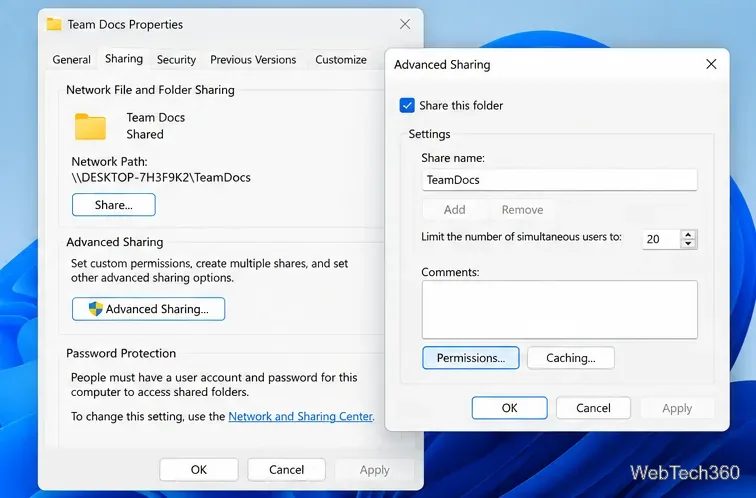Open Caching settings

tap(571, 358)
